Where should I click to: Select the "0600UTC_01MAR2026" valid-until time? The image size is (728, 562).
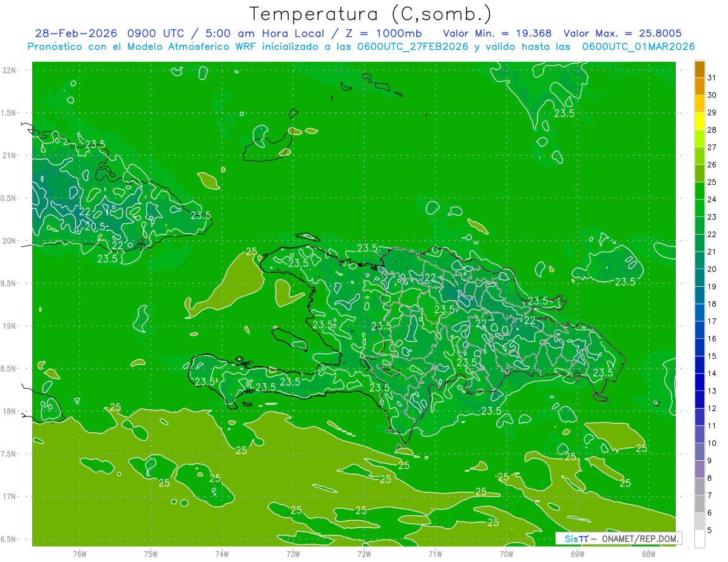[x=638, y=47]
